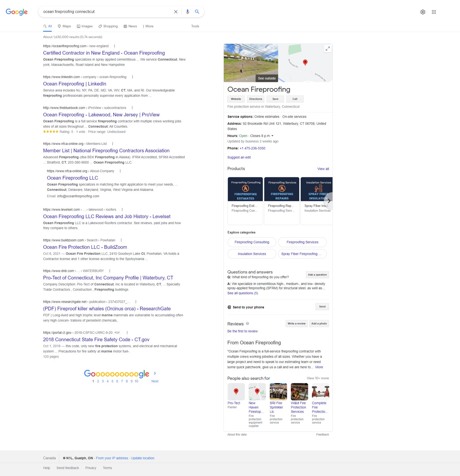This screenshot has height=476, width=460.
Task: Expand business description with More link
Action: tap(319, 367)
